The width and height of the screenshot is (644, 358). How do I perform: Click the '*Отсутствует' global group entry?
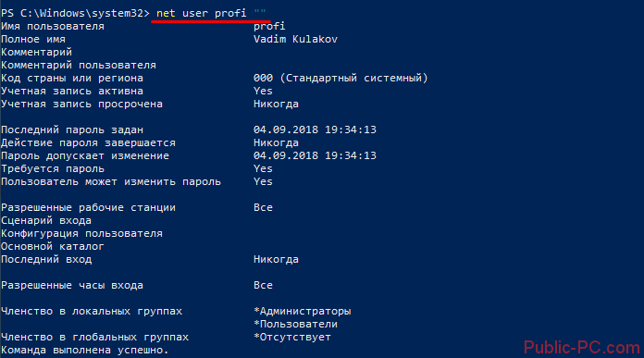292,337
